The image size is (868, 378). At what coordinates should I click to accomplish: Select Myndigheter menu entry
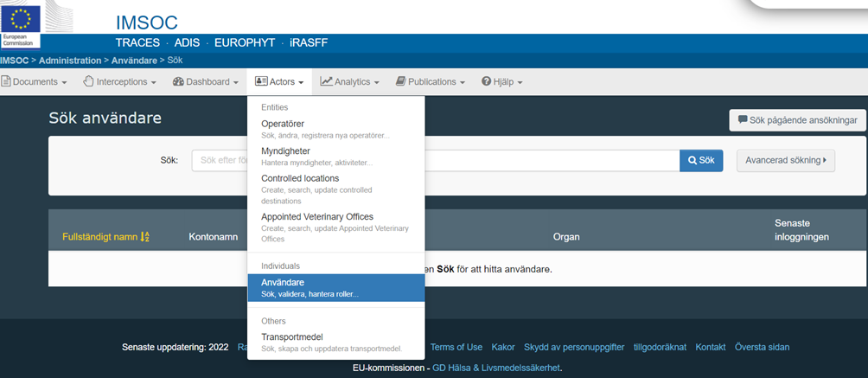pyautogui.click(x=335, y=156)
